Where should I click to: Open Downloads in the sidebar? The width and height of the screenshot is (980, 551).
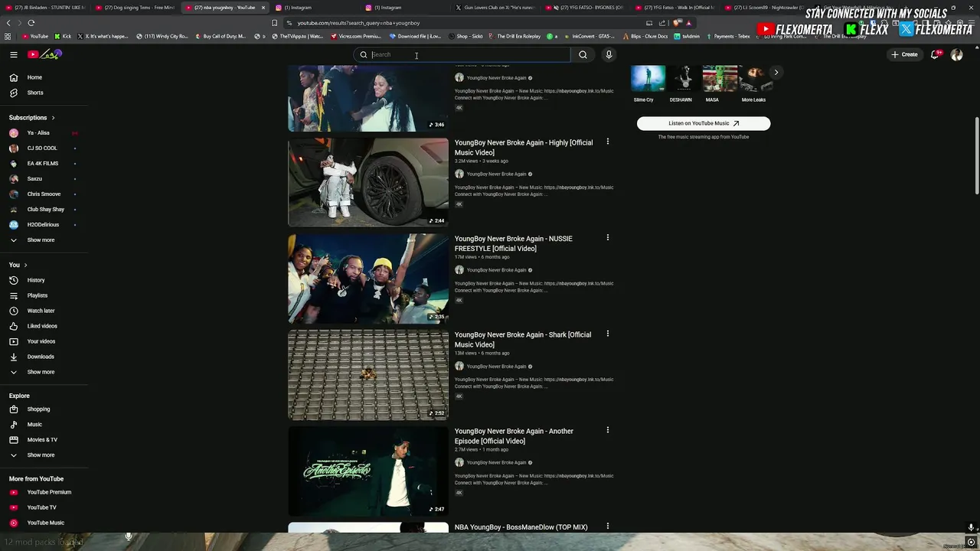[x=44, y=357]
